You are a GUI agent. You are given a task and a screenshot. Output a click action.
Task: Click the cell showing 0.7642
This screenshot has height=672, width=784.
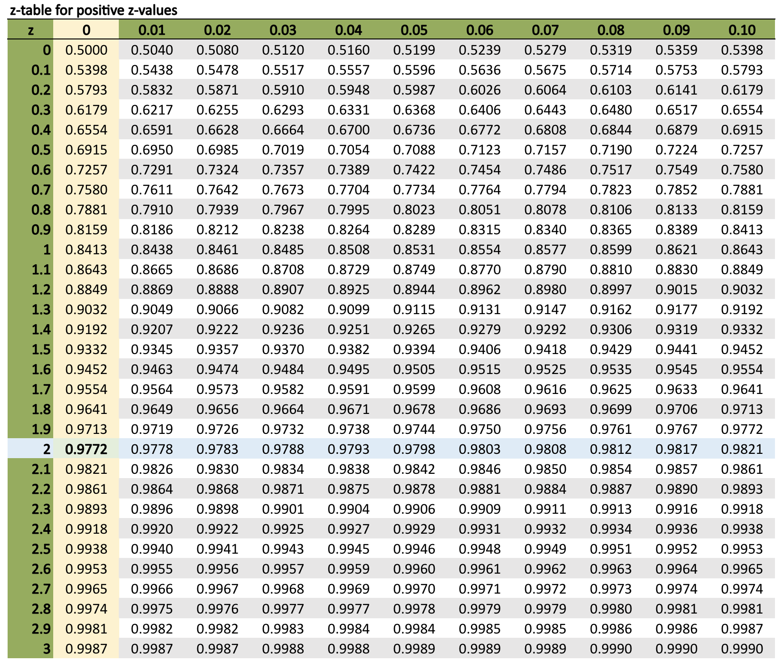click(x=217, y=190)
